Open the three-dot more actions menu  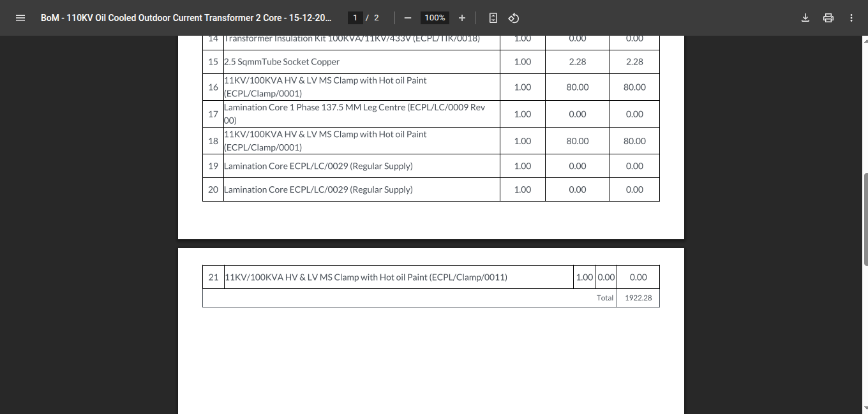(x=851, y=18)
